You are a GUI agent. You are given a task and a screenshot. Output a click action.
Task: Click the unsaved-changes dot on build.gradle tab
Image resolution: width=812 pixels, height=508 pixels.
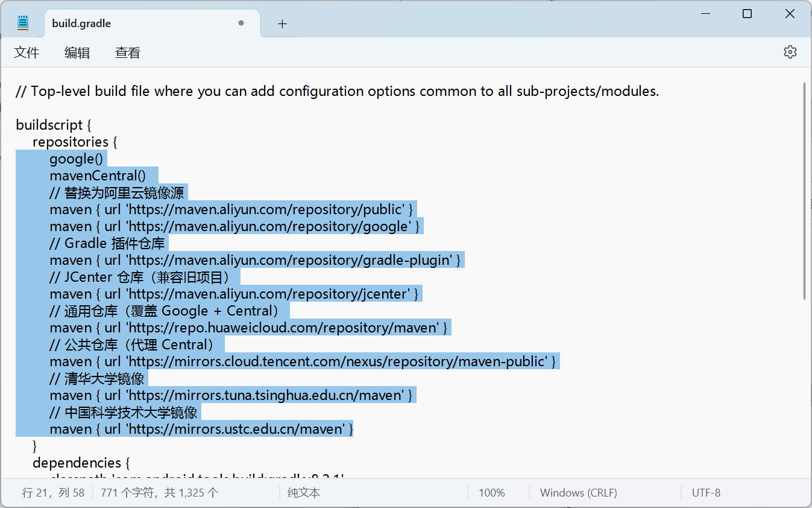click(x=241, y=23)
